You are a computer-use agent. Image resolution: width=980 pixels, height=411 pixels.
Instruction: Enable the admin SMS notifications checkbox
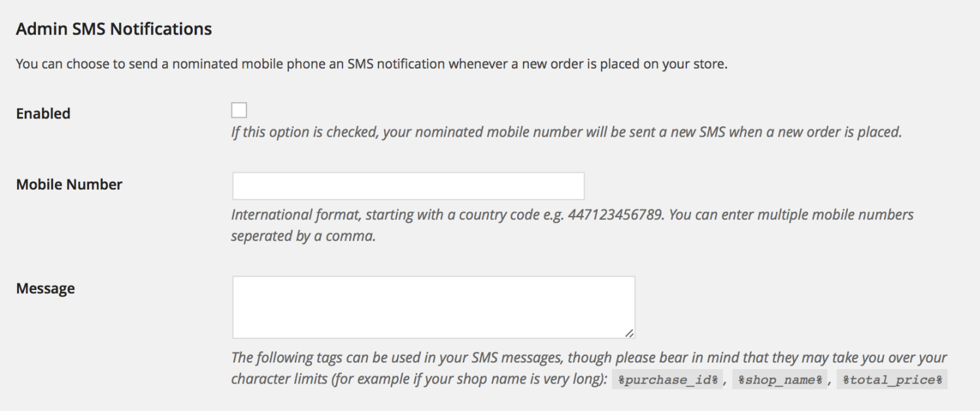coord(239,110)
